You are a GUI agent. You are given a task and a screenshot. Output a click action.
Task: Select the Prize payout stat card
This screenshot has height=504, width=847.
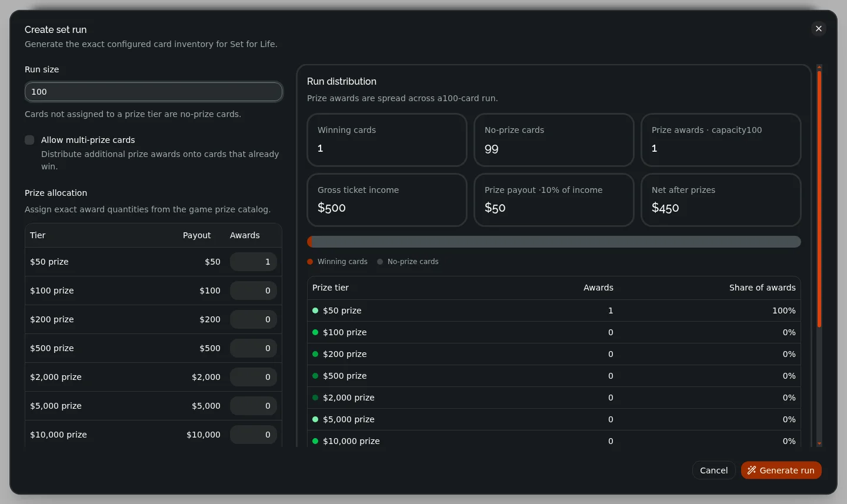(x=554, y=200)
